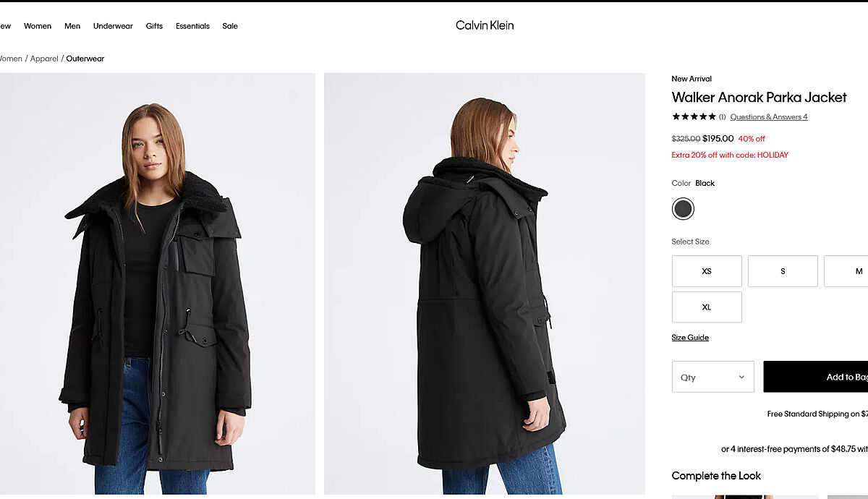
Task: Click the five-star rating icons
Action: point(694,116)
